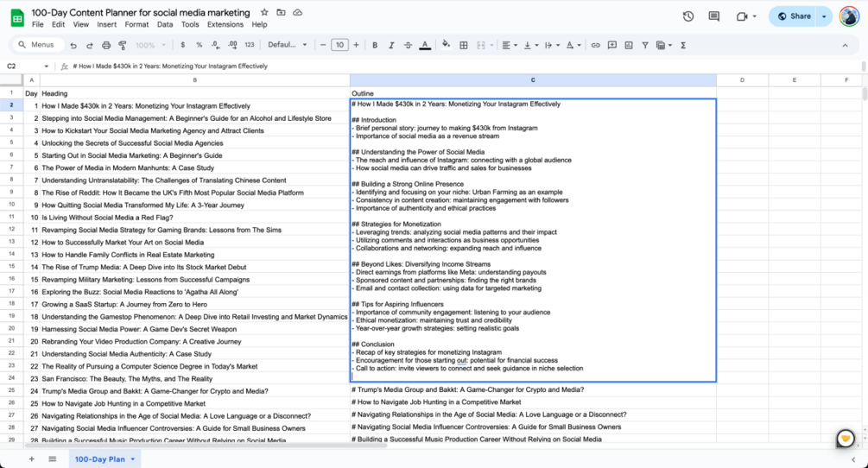Open the font family dropdown
Viewport: 868px width, 468px height.
click(288, 46)
